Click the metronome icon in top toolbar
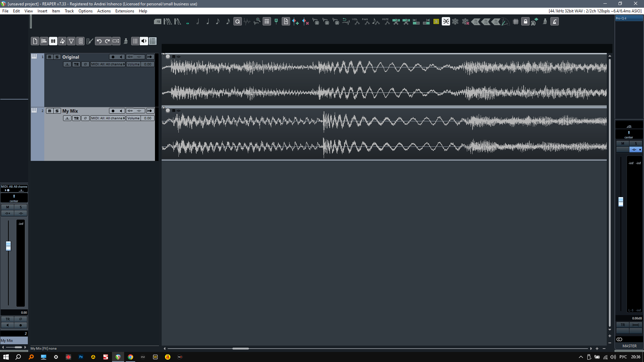The image size is (644, 362). (555, 22)
